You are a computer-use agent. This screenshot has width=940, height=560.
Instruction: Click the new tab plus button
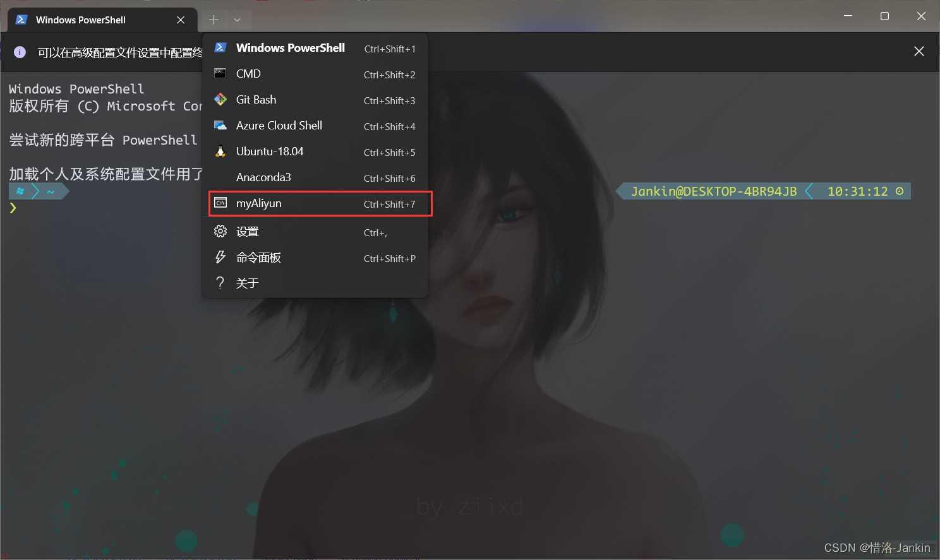214,20
